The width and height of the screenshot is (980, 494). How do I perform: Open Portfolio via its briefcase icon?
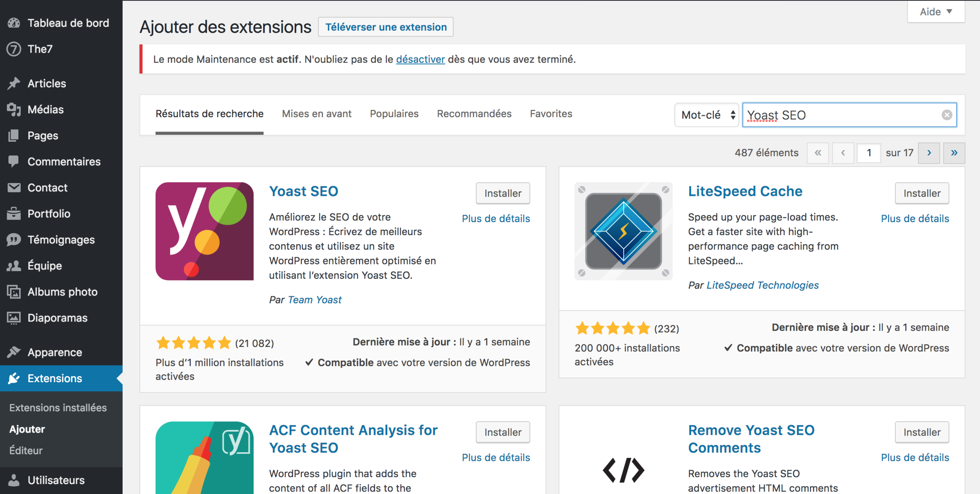(x=14, y=214)
